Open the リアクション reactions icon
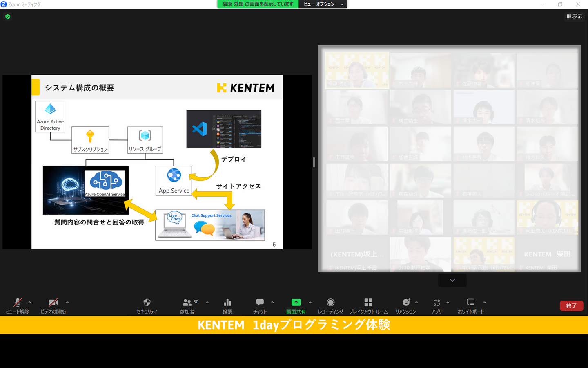The width and height of the screenshot is (588, 368). click(406, 302)
